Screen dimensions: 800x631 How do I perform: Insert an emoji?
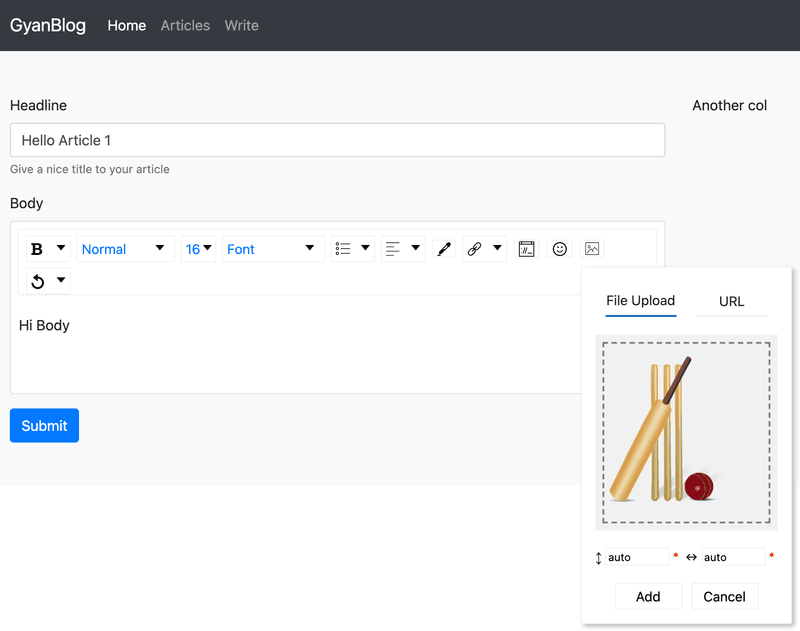coord(559,248)
